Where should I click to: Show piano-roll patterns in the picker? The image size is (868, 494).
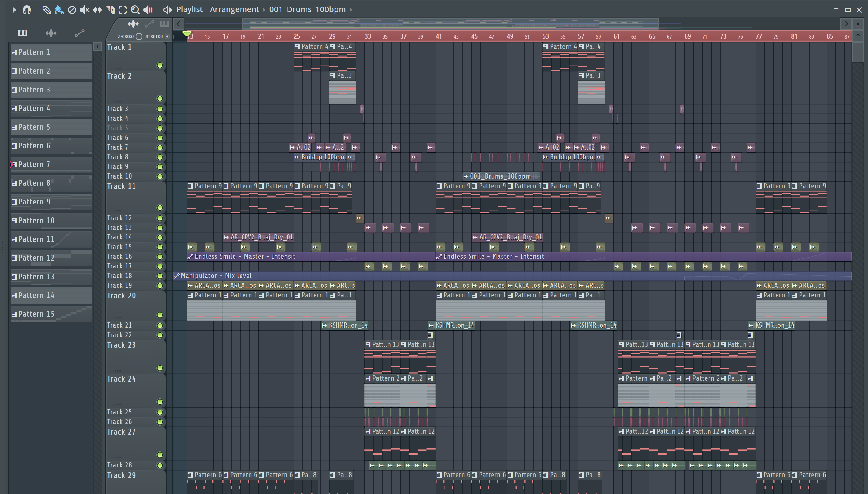pos(23,33)
